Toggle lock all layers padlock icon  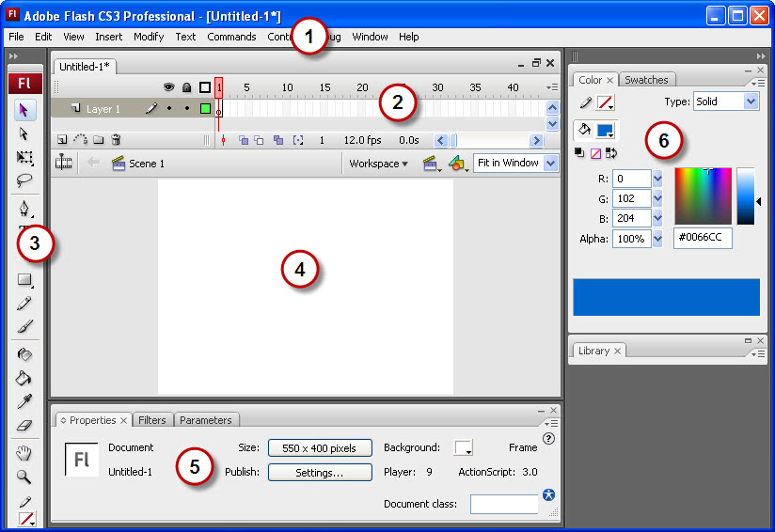pos(186,87)
